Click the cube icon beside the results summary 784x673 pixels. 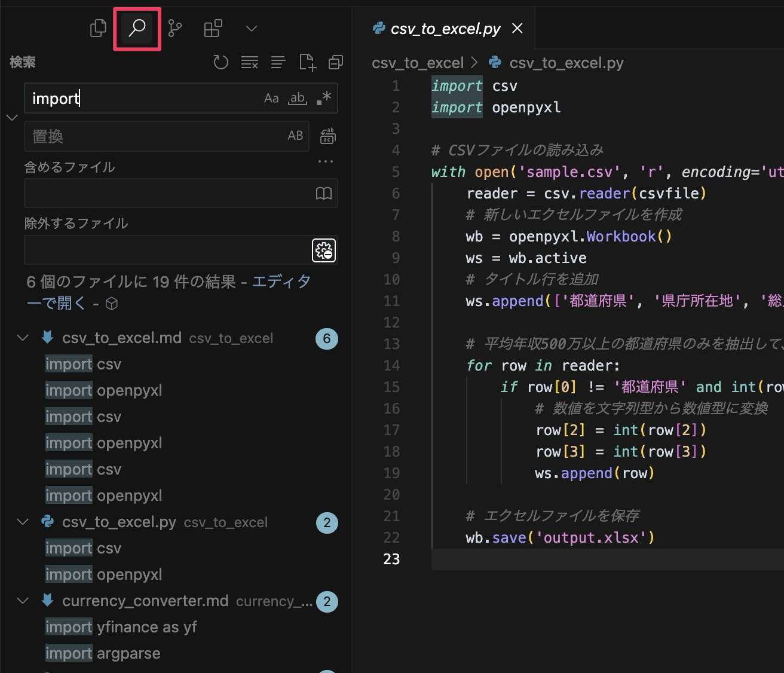[112, 304]
